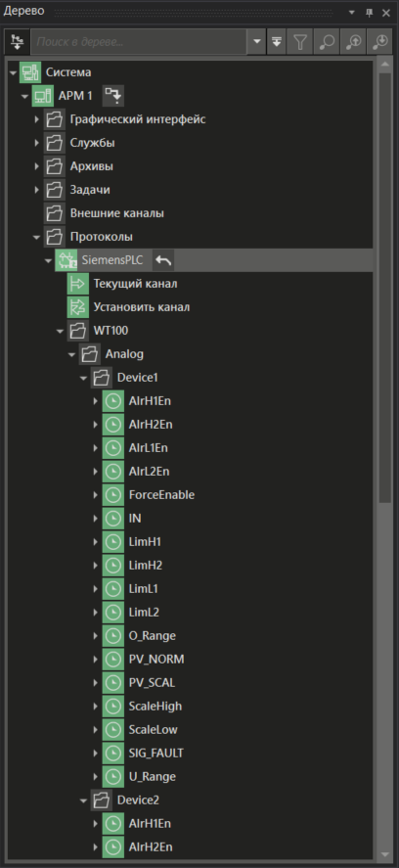Click the Внешние каналы folder icon
Screen dimensions: 399x868
click(54, 213)
